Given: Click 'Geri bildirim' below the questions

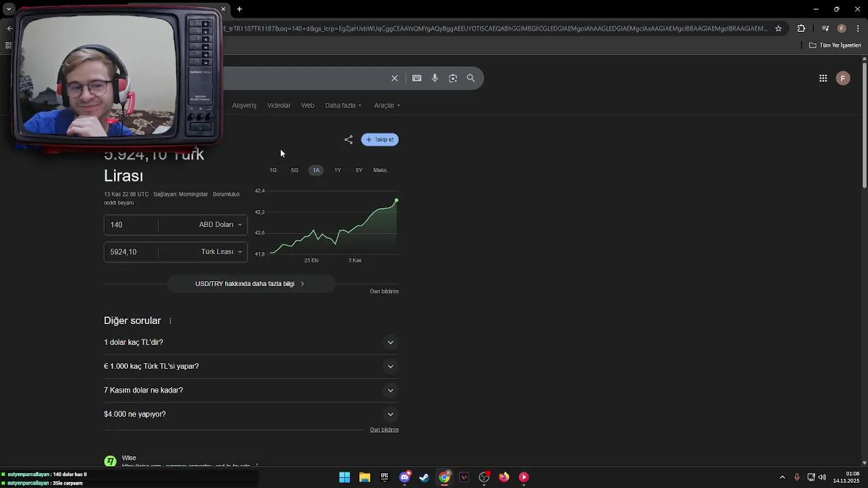Looking at the screenshot, I should click(384, 430).
